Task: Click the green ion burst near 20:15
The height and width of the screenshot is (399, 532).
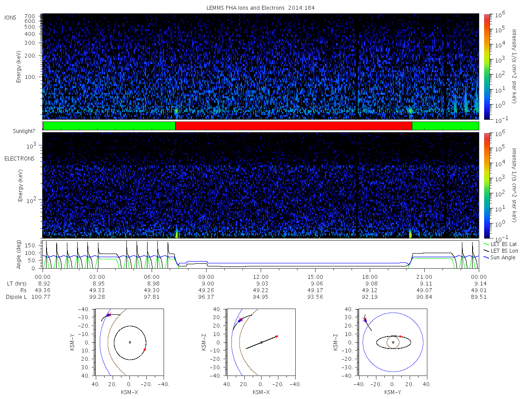Action: (411, 110)
